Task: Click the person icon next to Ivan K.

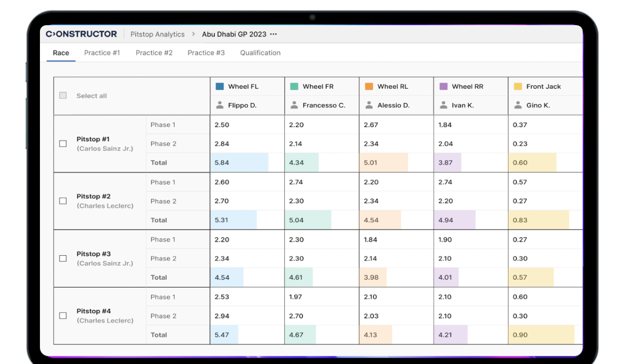Action: click(443, 105)
